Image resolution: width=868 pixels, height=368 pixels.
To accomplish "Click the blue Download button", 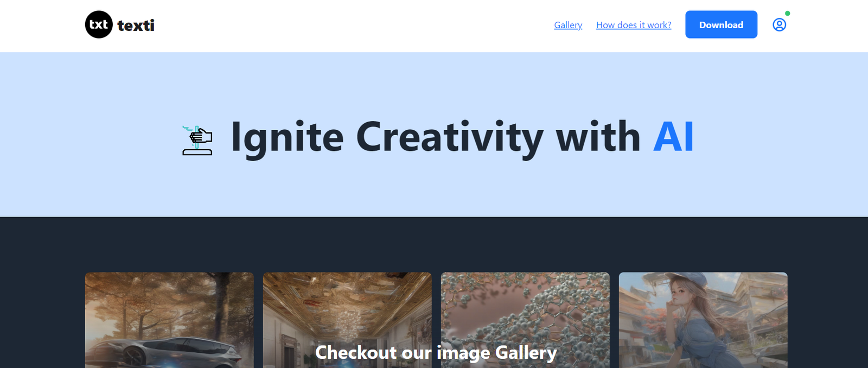I will [x=721, y=24].
